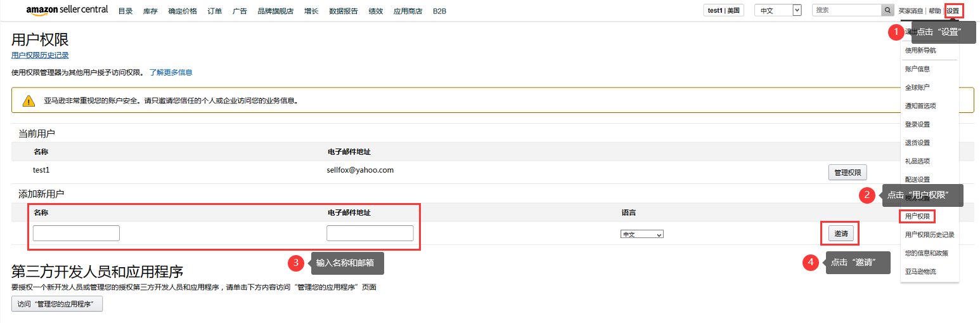Click the yellow warning triangle icon

coord(29,101)
